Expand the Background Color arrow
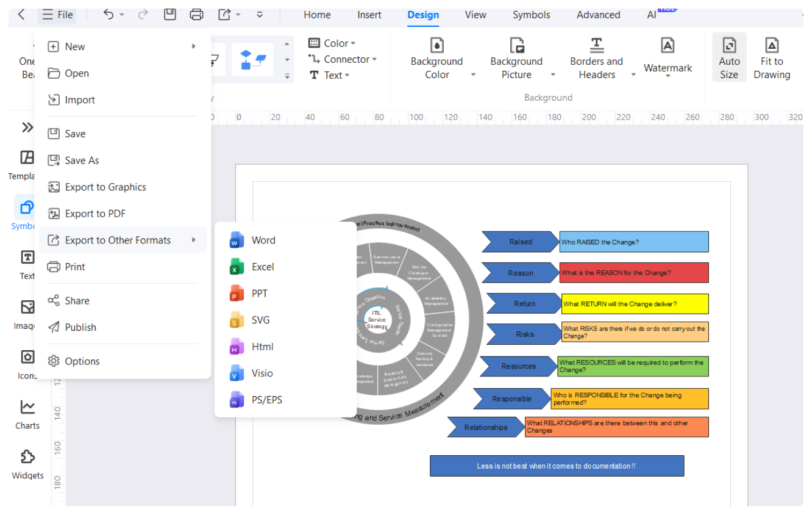The width and height of the screenshot is (812, 515). click(x=473, y=75)
